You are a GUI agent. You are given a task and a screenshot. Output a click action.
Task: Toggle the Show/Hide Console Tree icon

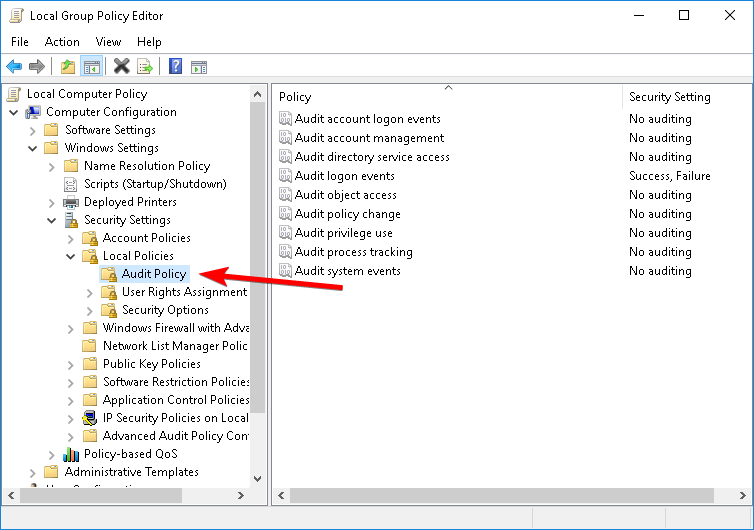point(91,67)
